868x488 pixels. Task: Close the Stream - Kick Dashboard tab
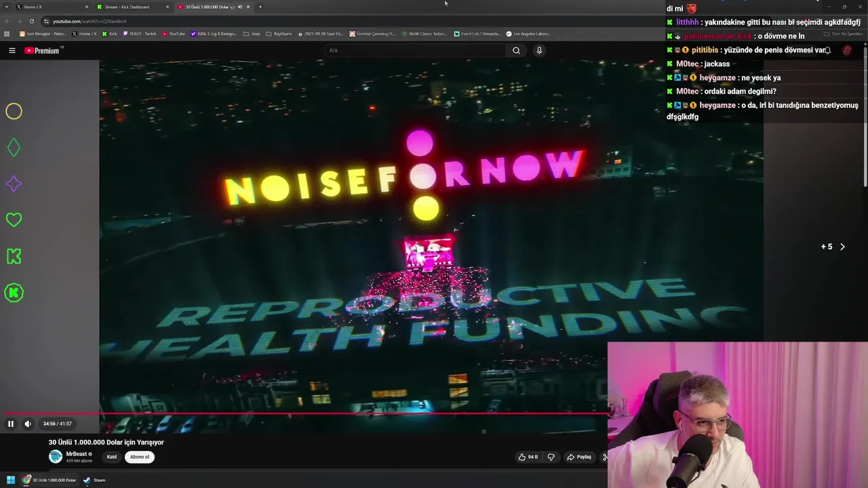(167, 7)
